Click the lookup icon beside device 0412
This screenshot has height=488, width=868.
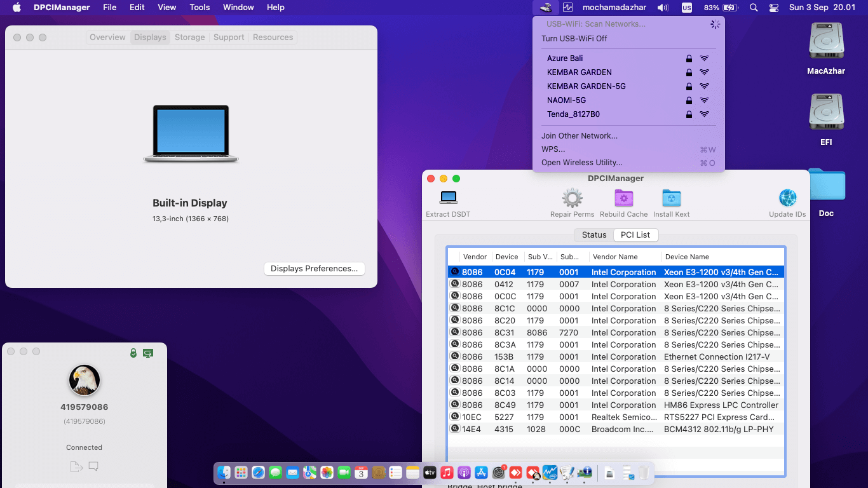[x=455, y=284]
